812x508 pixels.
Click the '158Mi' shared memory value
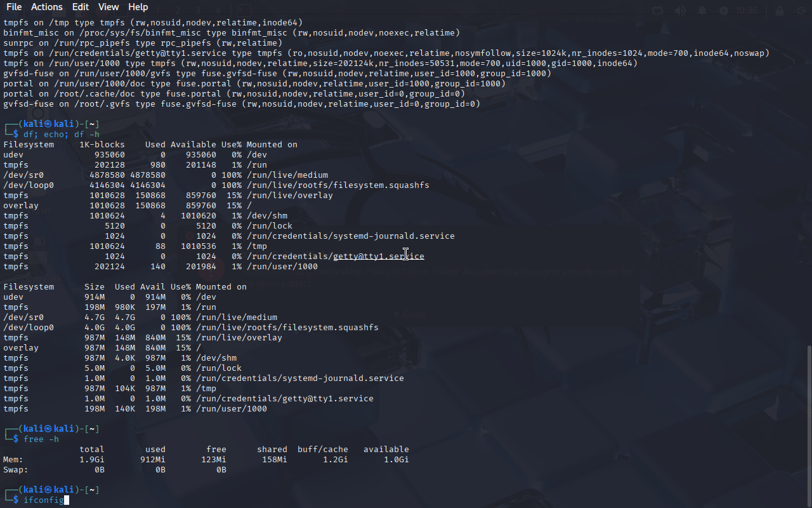(275, 460)
